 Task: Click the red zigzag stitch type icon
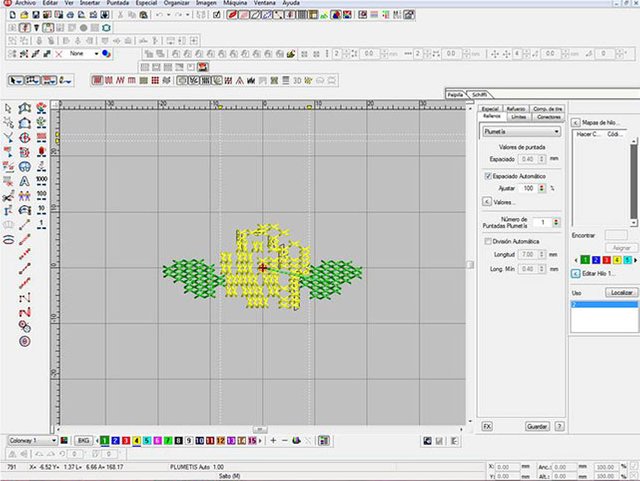pos(120,80)
